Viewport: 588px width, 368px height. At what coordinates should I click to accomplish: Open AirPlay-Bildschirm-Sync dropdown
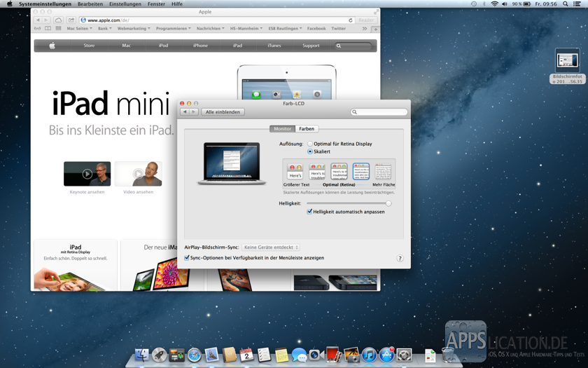[271, 247]
